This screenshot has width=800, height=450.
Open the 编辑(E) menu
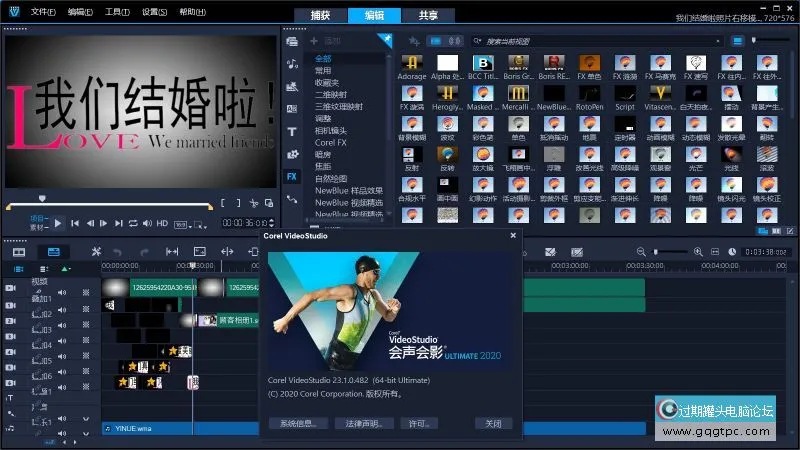coord(80,12)
